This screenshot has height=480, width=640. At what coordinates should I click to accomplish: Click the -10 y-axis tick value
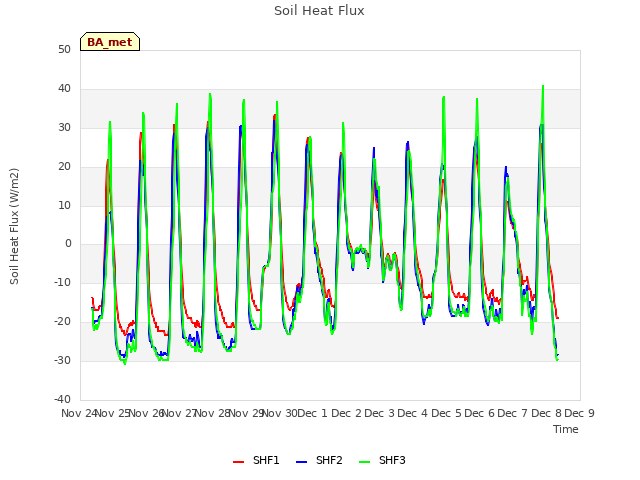[x=63, y=282]
